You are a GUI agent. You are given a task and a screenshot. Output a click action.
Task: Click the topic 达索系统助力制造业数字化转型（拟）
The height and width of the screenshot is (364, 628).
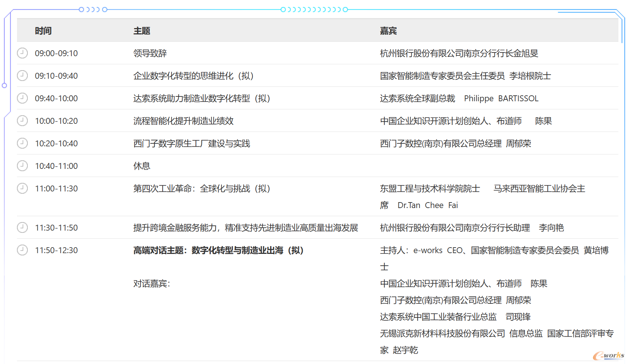(202, 98)
